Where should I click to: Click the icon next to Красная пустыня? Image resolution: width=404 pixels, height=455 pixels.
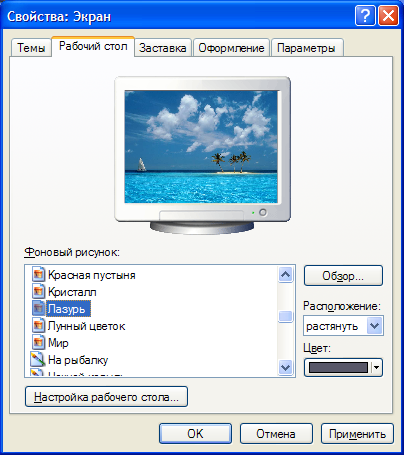(x=38, y=275)
